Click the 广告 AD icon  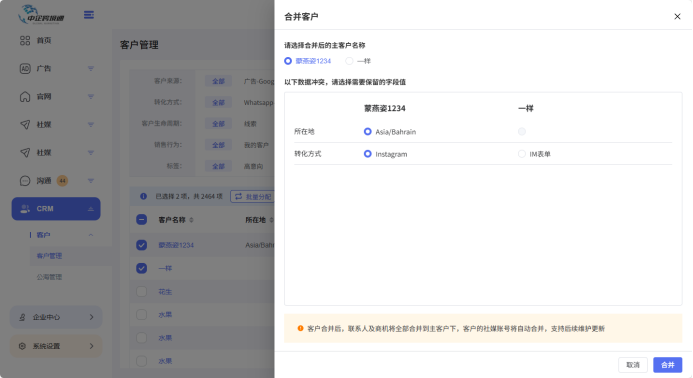25,69
